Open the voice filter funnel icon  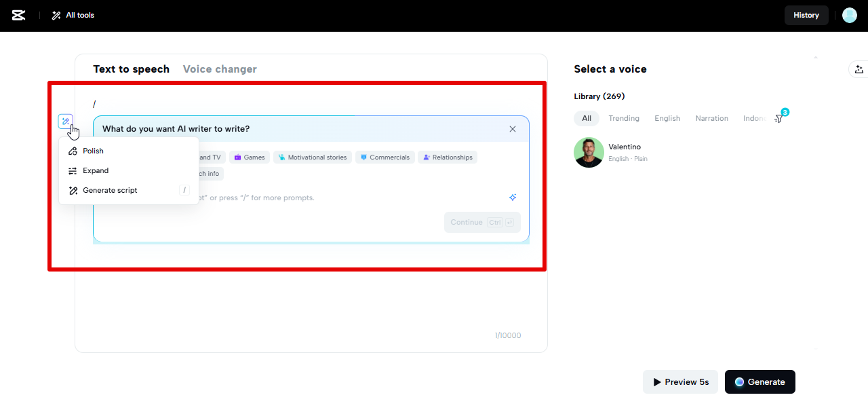pos(779,119)
